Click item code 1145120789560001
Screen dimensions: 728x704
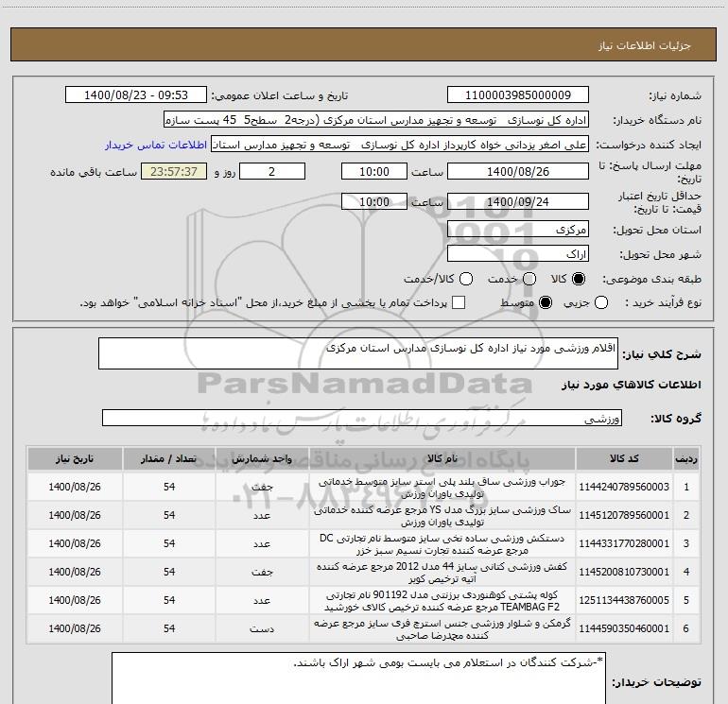click(624, 515)
